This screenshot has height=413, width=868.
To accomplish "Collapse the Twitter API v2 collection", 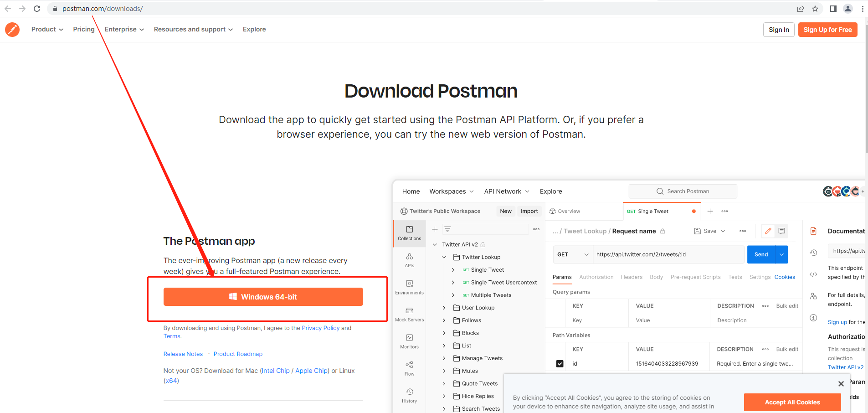I will click(x=435, y=245).
